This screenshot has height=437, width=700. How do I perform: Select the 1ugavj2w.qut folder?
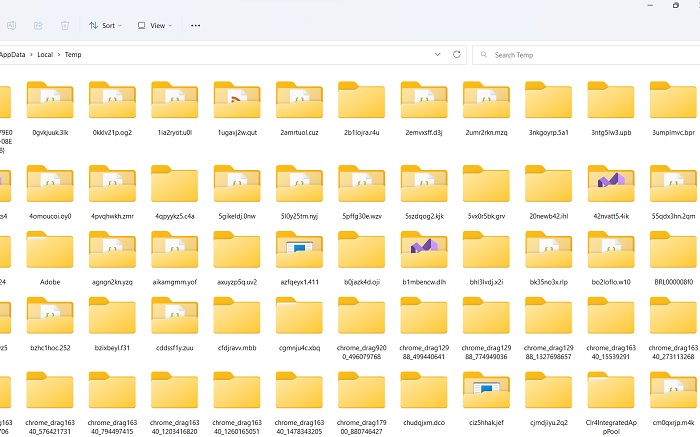237,102
